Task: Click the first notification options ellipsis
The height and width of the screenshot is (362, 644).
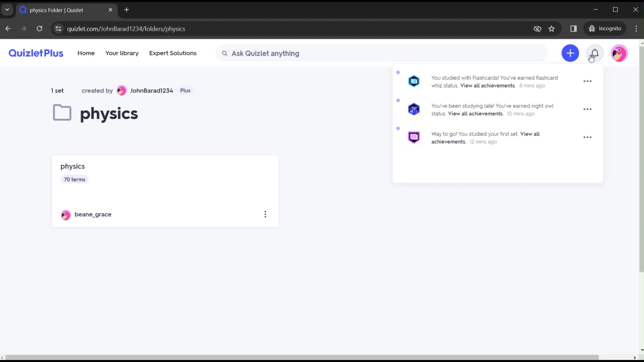Action: pyautogui.click(x=588, y=81)
